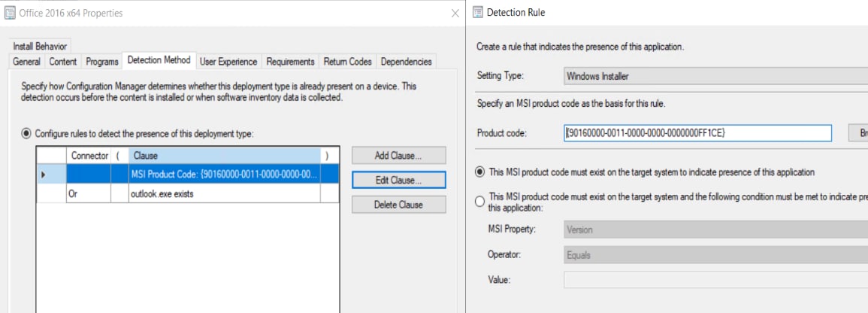Select 'MSI product code must exist' only radio
Screen dimensions: 868x313
point(480,172)
